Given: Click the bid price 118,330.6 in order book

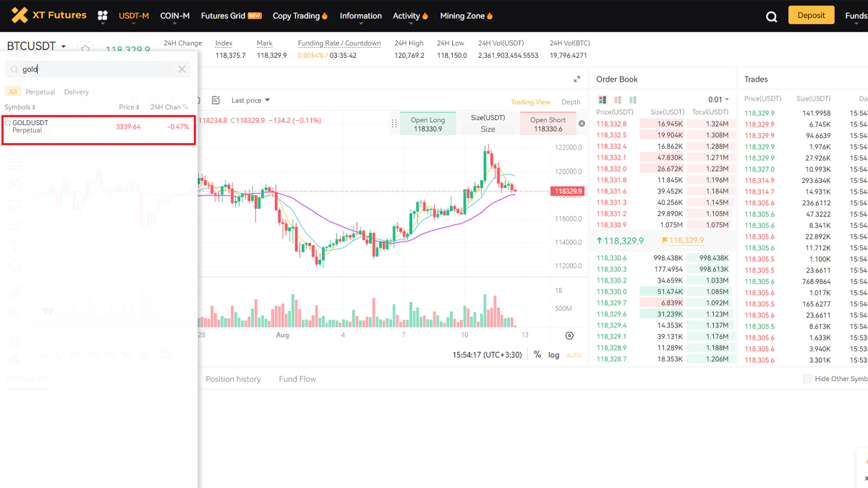Looking at the screenshot, I should tap(611, 258).
